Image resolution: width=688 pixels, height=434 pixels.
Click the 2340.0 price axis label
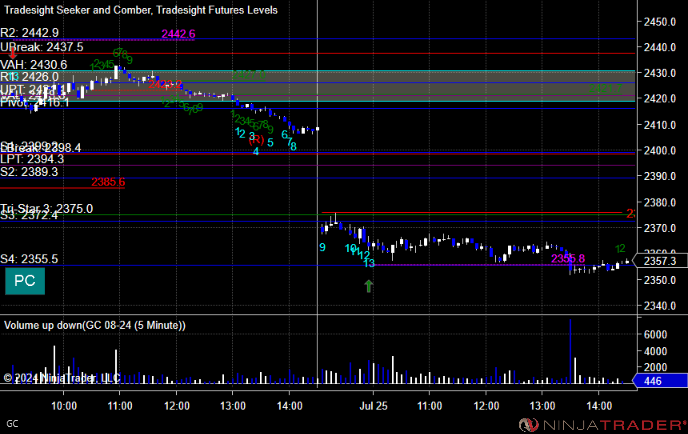click(659, 306)
